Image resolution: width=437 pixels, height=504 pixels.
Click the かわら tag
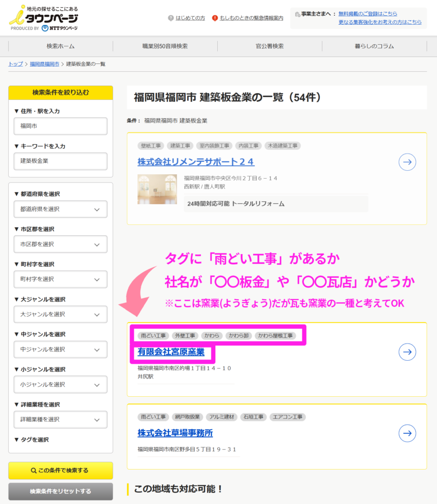[x=212, y=336]
